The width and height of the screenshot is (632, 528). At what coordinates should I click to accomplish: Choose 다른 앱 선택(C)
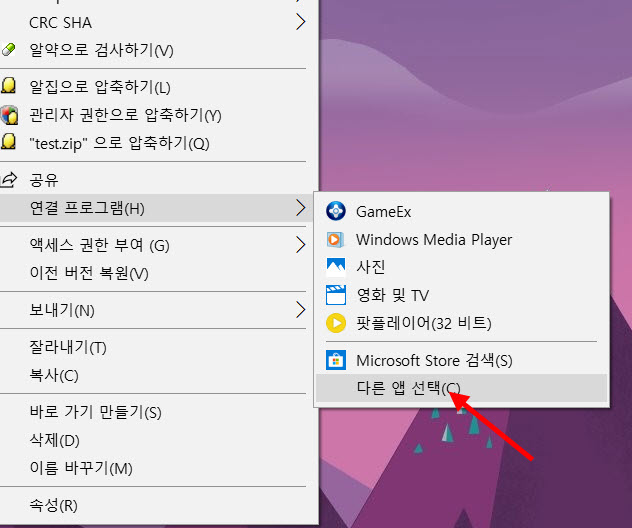(462, 388)
